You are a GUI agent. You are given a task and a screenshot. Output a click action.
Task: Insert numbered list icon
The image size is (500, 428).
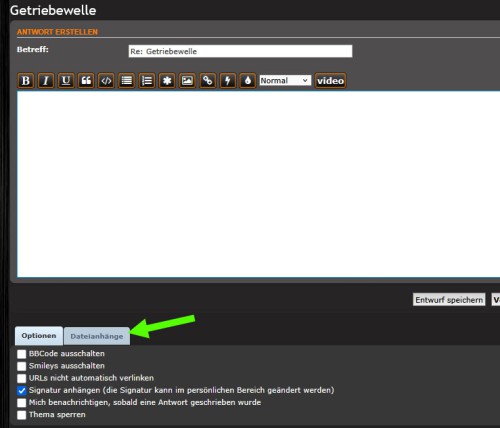point(147,81)
